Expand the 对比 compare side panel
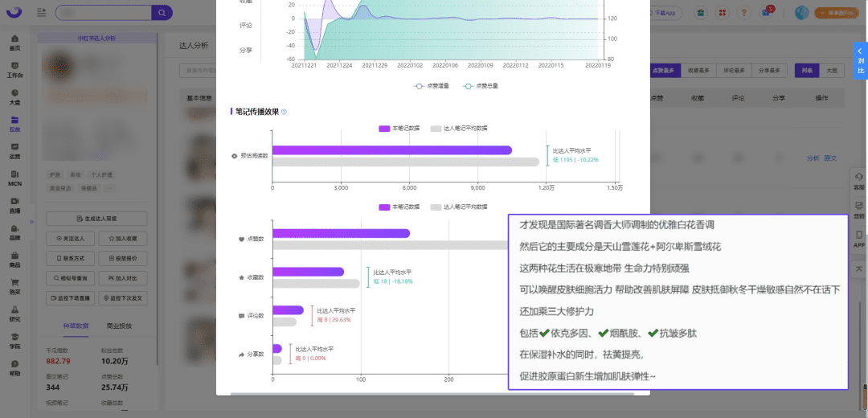Viewport: 868px width, 418px height. (860, 60)
